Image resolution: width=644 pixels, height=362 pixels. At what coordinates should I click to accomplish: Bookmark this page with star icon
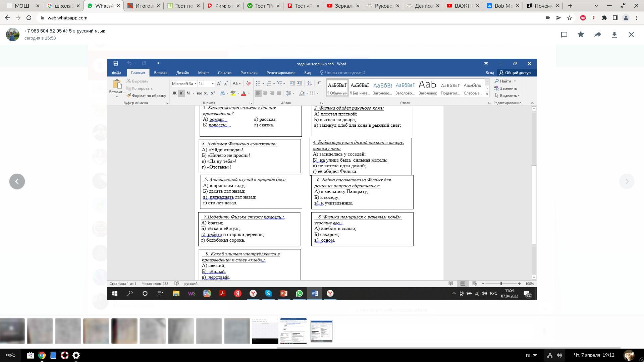coord(569,18)
